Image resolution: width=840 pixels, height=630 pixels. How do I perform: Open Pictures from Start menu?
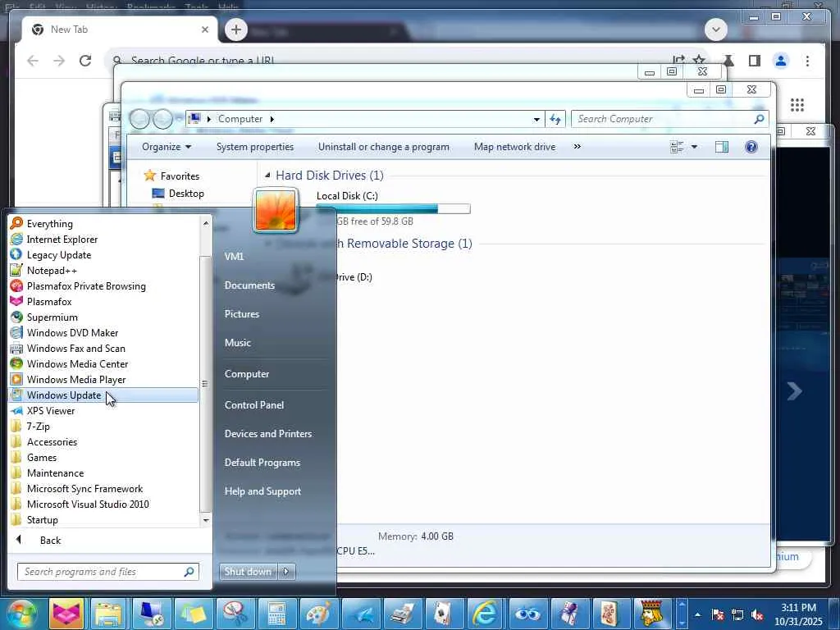click(x=242, y=314)
